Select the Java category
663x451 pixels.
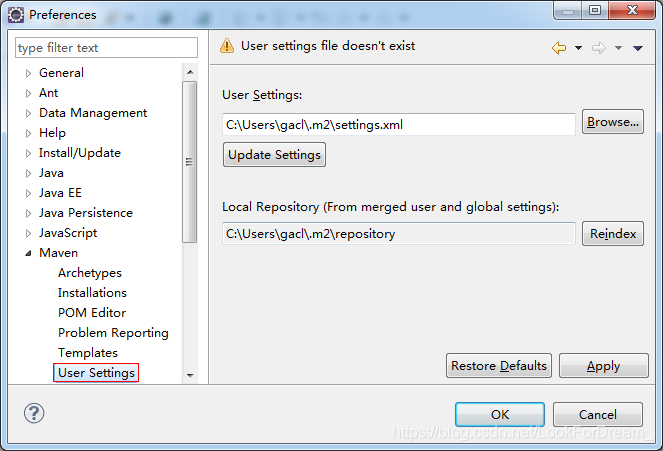51,172
